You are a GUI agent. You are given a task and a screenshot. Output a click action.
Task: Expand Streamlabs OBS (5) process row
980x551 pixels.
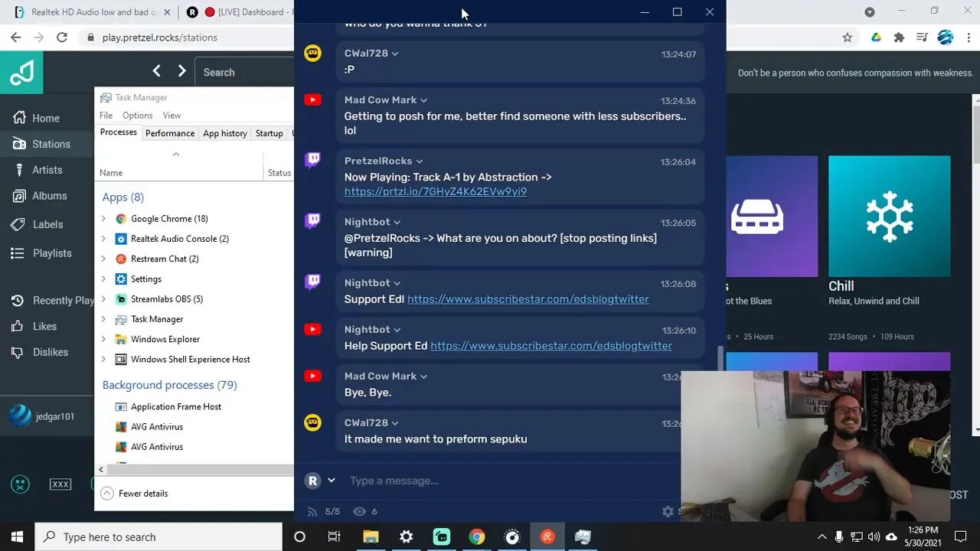tap(103, 299)
